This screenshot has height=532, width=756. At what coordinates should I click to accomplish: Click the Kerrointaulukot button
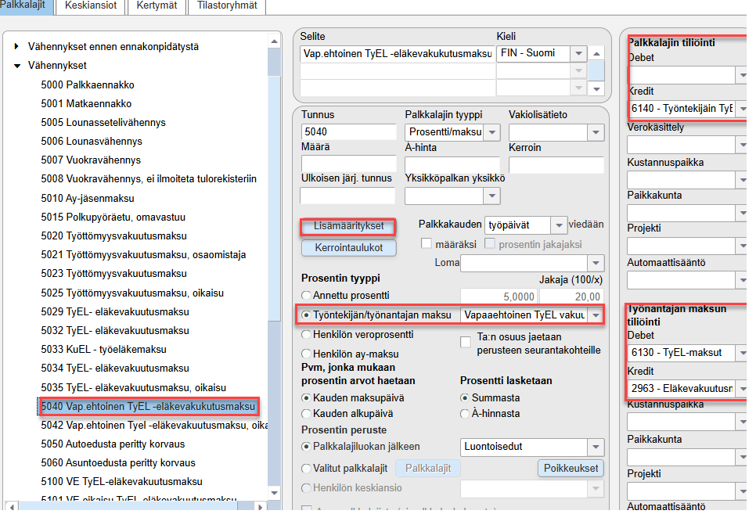click(348, 248)
